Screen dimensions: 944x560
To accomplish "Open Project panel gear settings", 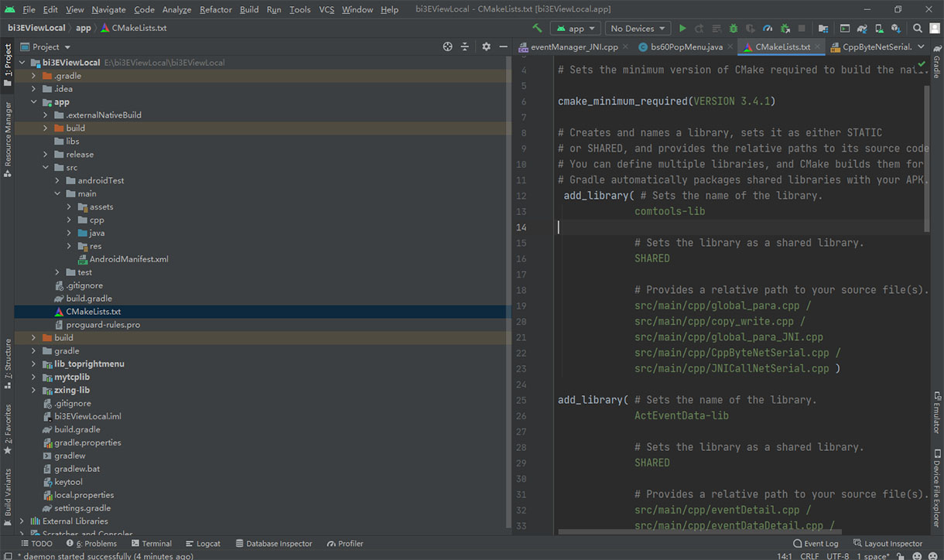I will click(x=486, y=46).
